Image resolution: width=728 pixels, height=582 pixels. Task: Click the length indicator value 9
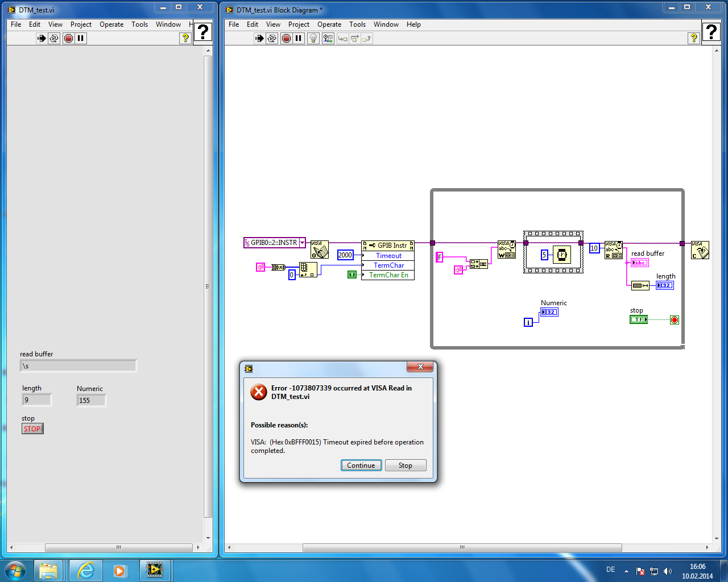[x=36, y=400]
